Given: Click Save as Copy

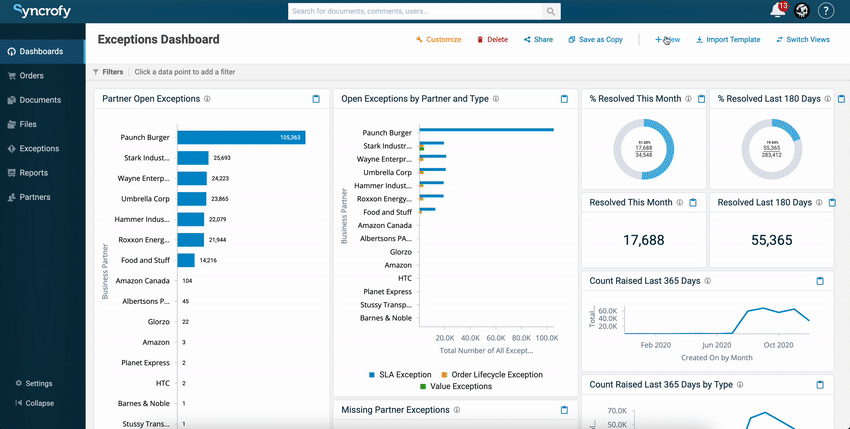Looking at the screenshot, I should [x=595, y=40].
